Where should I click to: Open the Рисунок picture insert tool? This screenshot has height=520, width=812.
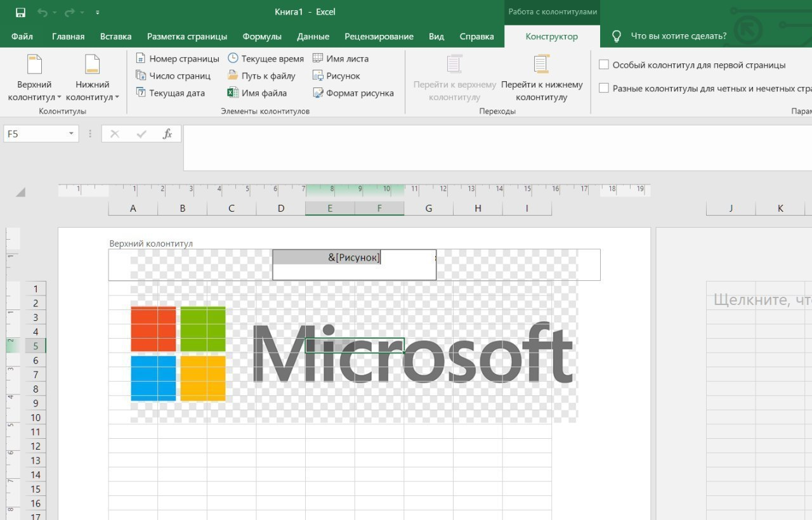pos(336,75)
